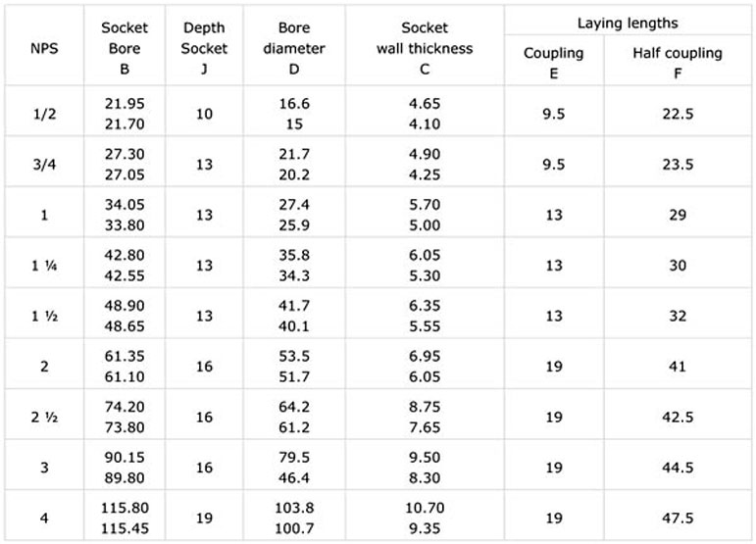Viewport: 756px width, 544px height.
Task: Click the NPS 1/2 row label
Action: (x=44, y=114)
